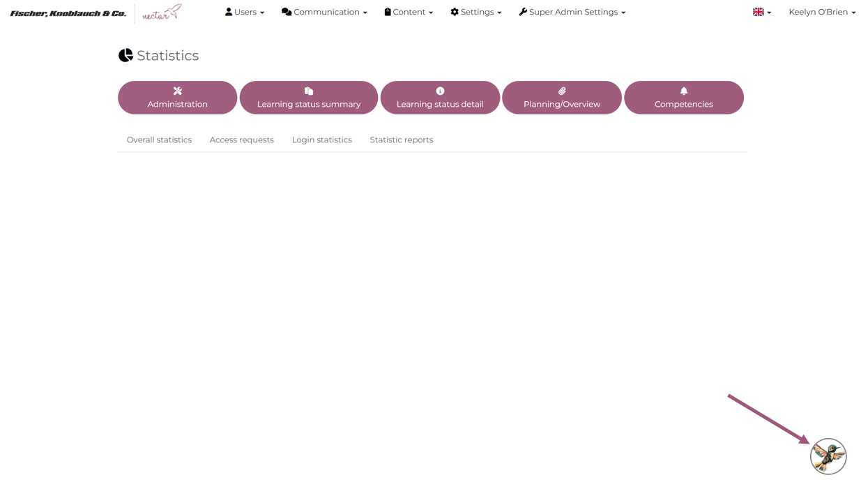Open the Login statistics tab
868x489 pixels.
[x=322, y=140]
